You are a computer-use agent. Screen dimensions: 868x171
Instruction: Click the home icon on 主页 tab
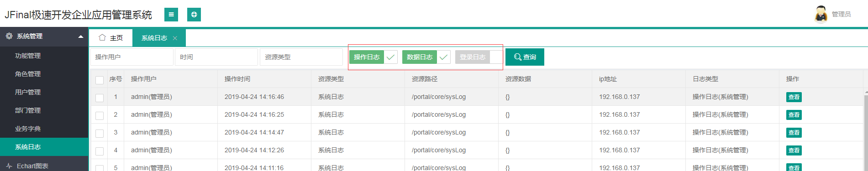coord(102,37)
